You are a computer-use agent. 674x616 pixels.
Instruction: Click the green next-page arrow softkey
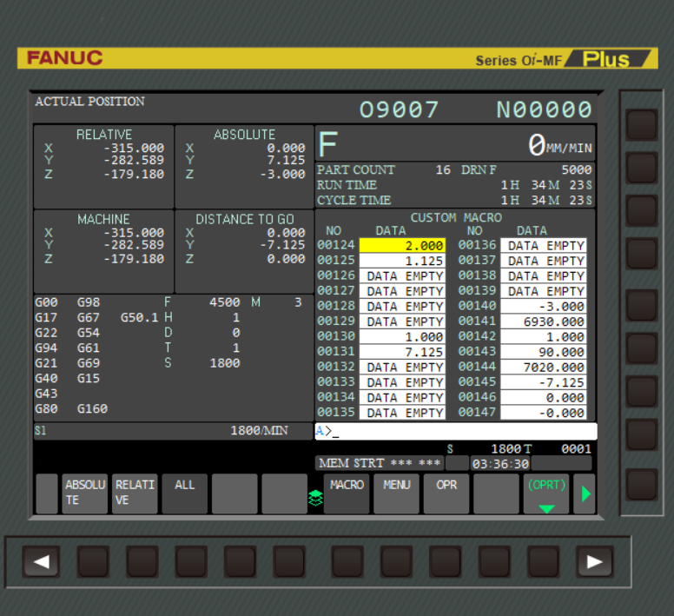[x=585, y=493]
